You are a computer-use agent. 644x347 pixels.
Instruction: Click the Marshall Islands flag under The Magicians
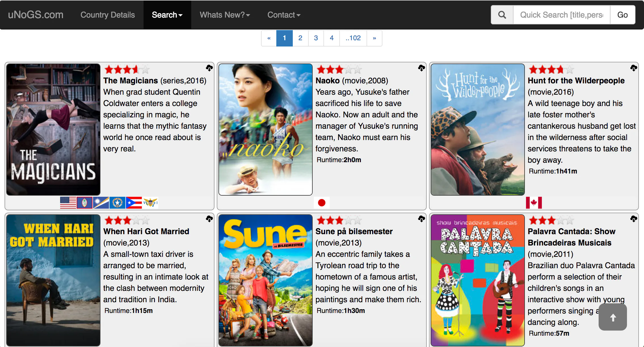pyautogui.click(x=101, y=203)
